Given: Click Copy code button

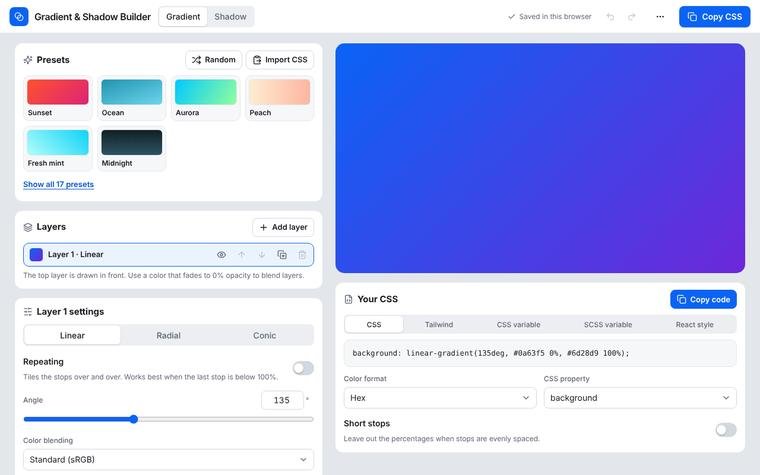Looking at the screenshot, I should pos(703,300).
